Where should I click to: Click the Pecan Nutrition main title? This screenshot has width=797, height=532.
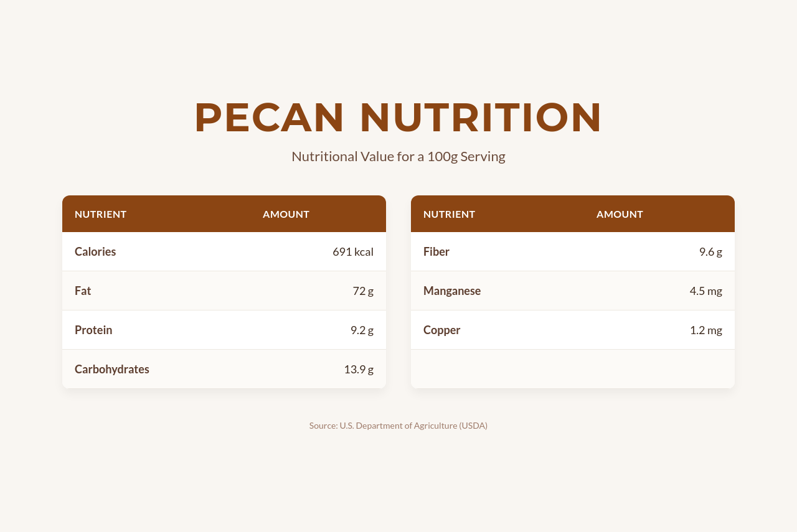click(398, 118)
